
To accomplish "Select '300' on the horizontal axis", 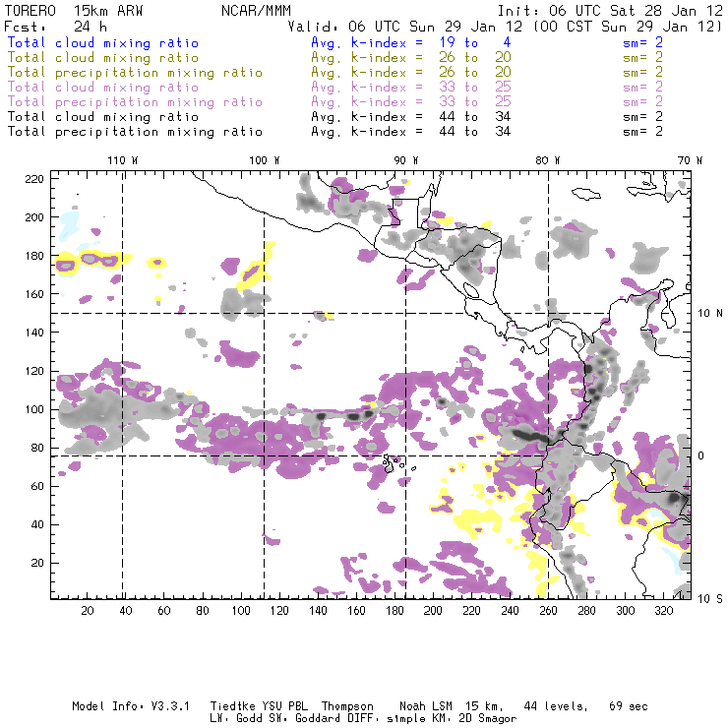I will pyautogui.click(x=626, y=611).
